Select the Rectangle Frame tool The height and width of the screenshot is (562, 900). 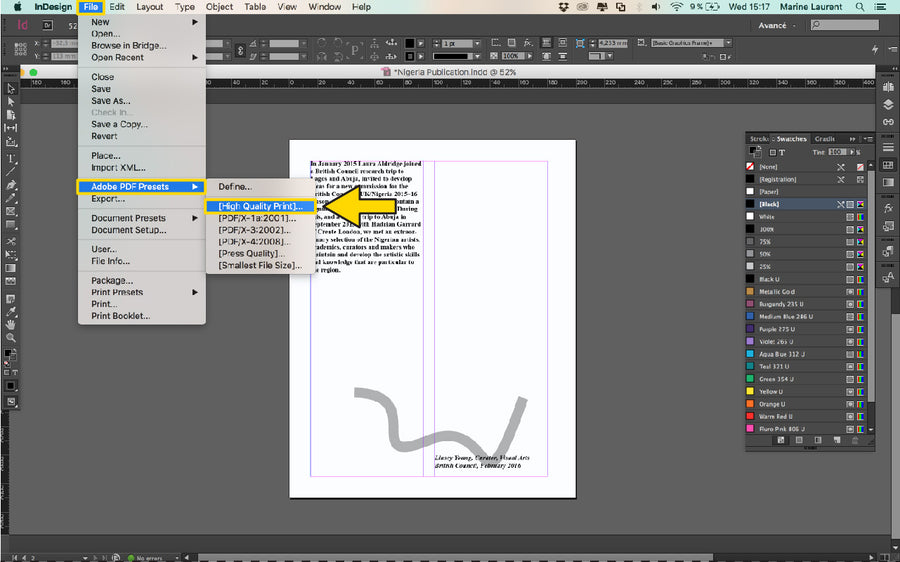pos(11,211)
